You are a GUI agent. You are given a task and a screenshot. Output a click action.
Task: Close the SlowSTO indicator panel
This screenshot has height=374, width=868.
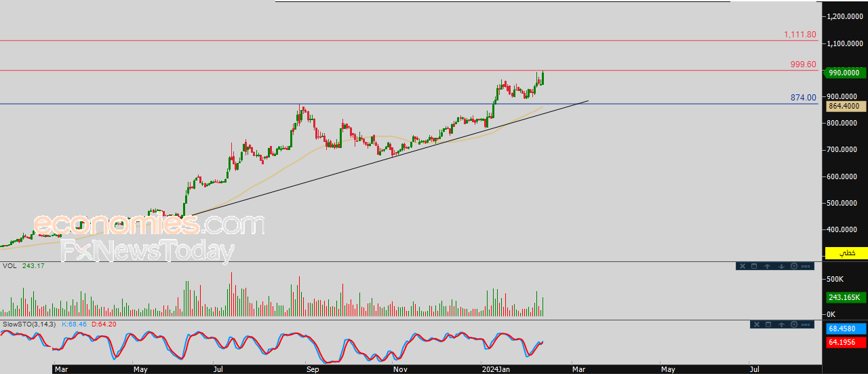(x=757, y=324)
